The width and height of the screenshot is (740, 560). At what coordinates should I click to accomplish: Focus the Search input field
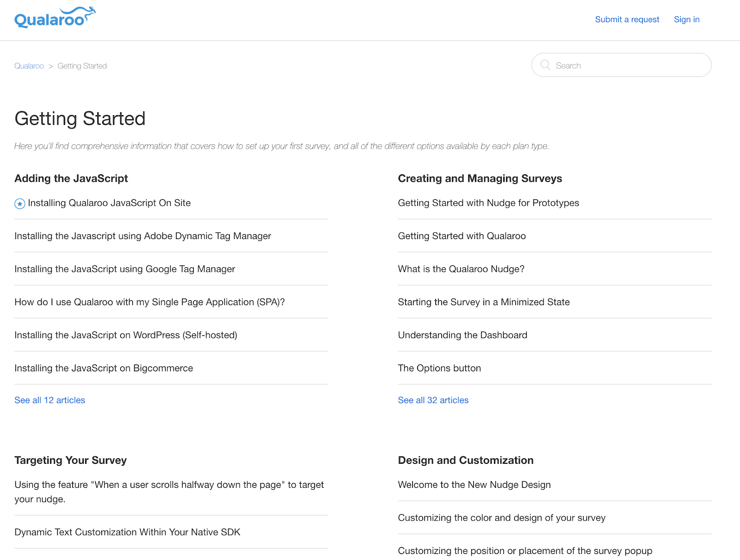629,65
